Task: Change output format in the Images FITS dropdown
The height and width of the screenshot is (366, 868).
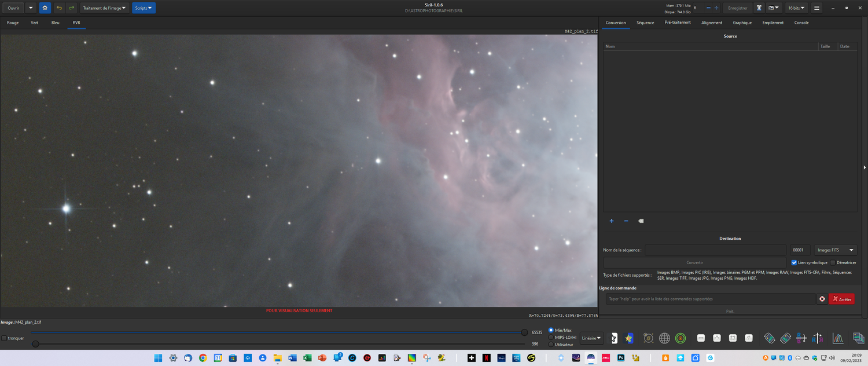Action: pyautogui.click(x=835, y=250)
